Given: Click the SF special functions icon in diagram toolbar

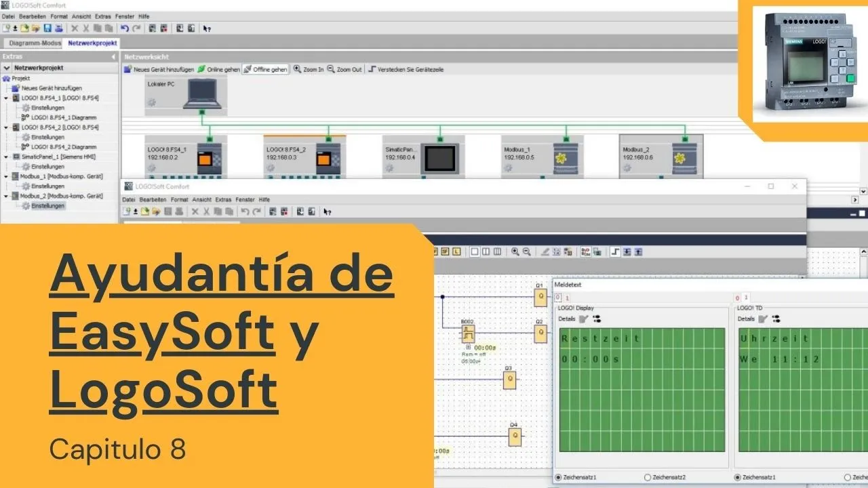Looking at the screenshot, I should (446, 251).
